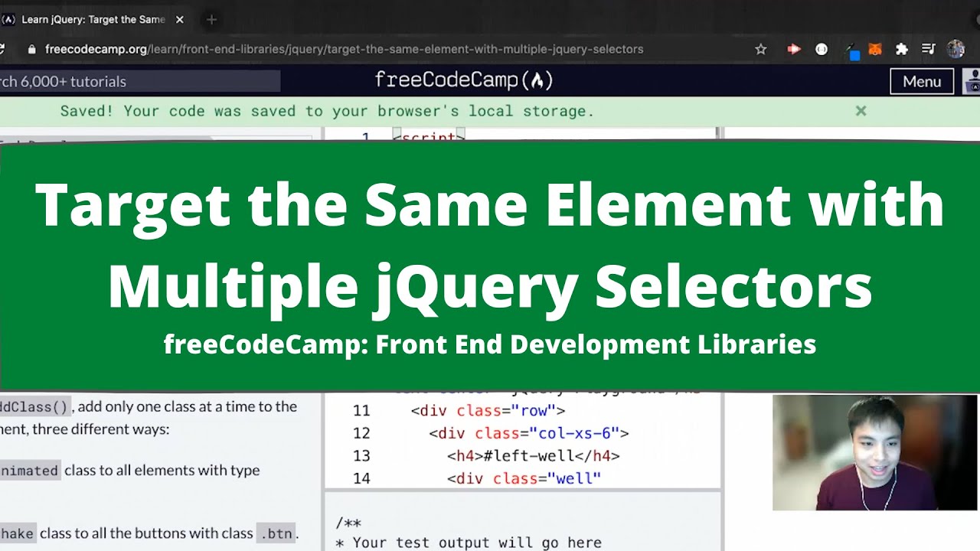Place cursor on line 14 div class well

[x=524, y=479]
